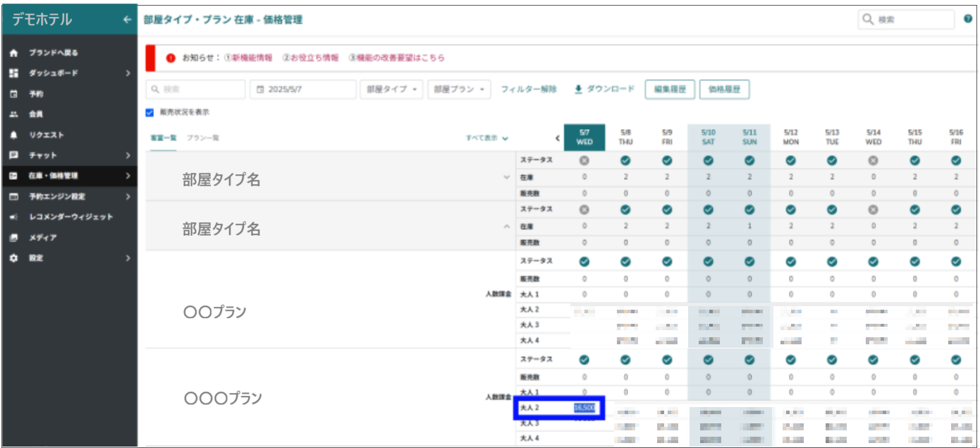The height and width of the screenshot is (448, 980).
Task: Click the people icon next to 会員
Action: 13,114
